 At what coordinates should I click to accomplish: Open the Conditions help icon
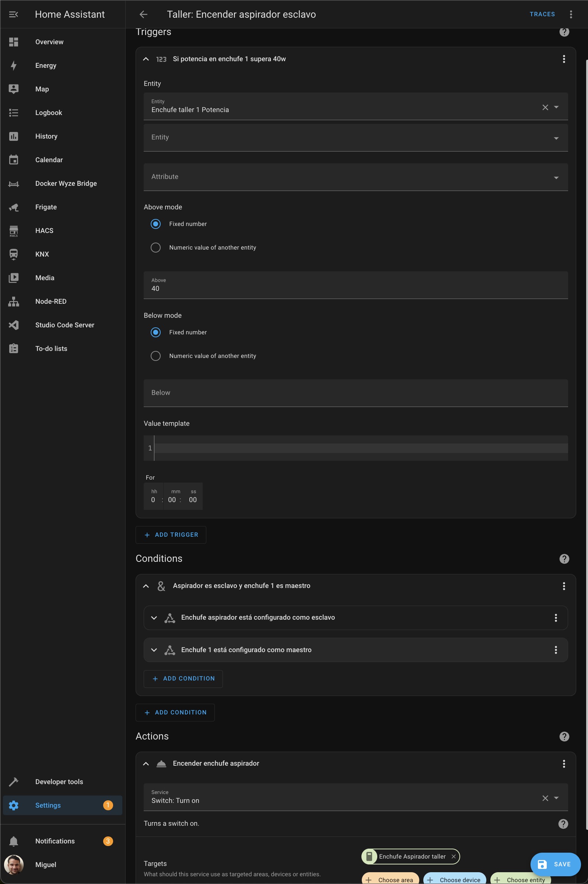pos(564,559)
